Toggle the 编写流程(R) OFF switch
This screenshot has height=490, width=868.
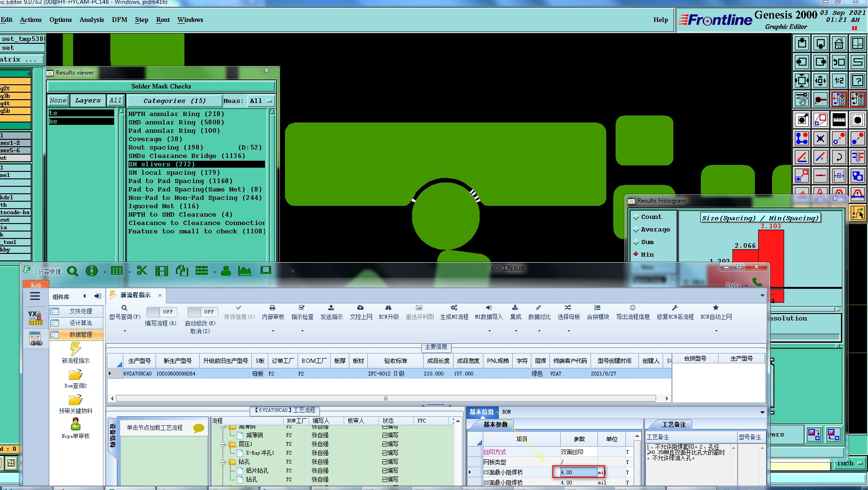tap(161, 312)
